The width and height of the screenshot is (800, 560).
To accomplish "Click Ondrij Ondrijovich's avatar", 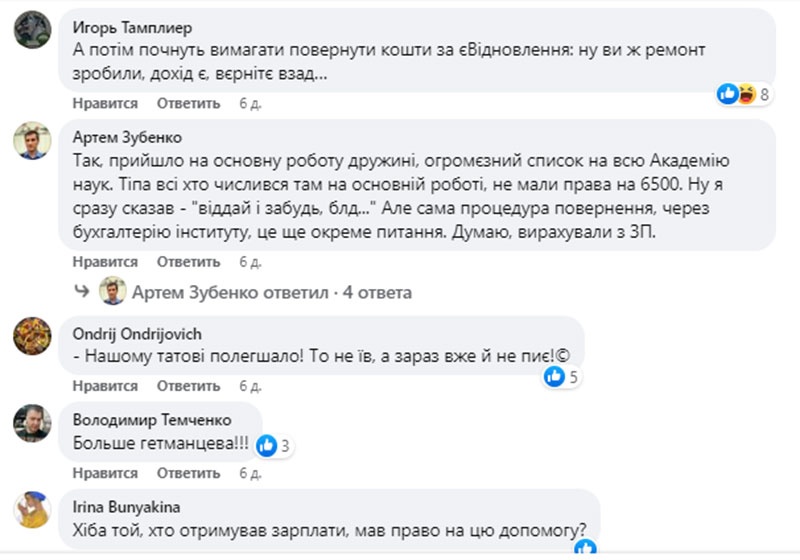I will (x=32, y=336).
